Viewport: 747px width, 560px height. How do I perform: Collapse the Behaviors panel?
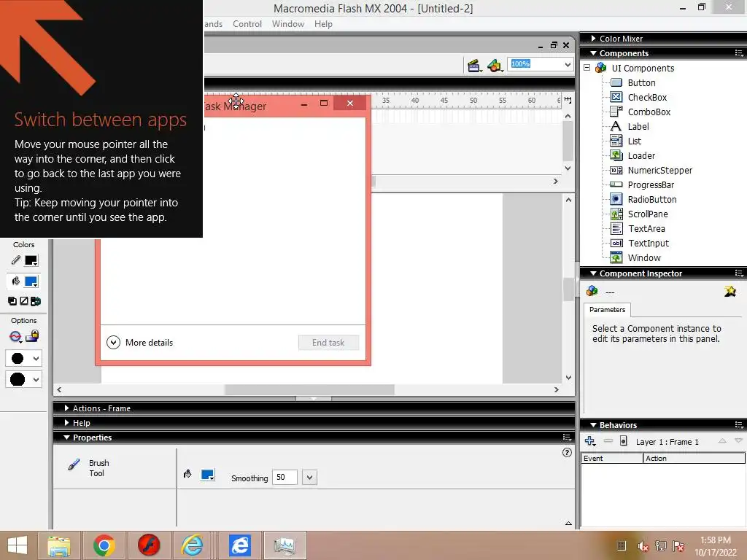593,425
